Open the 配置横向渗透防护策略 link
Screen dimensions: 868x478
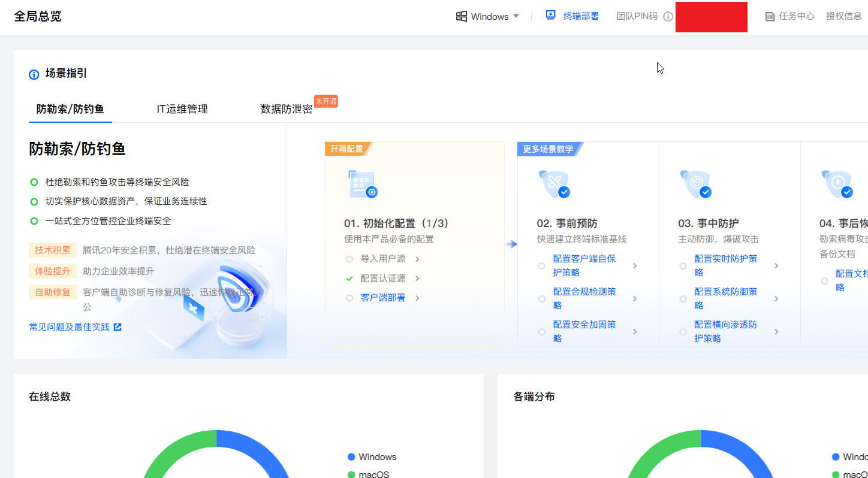click(x=726, y=332)
